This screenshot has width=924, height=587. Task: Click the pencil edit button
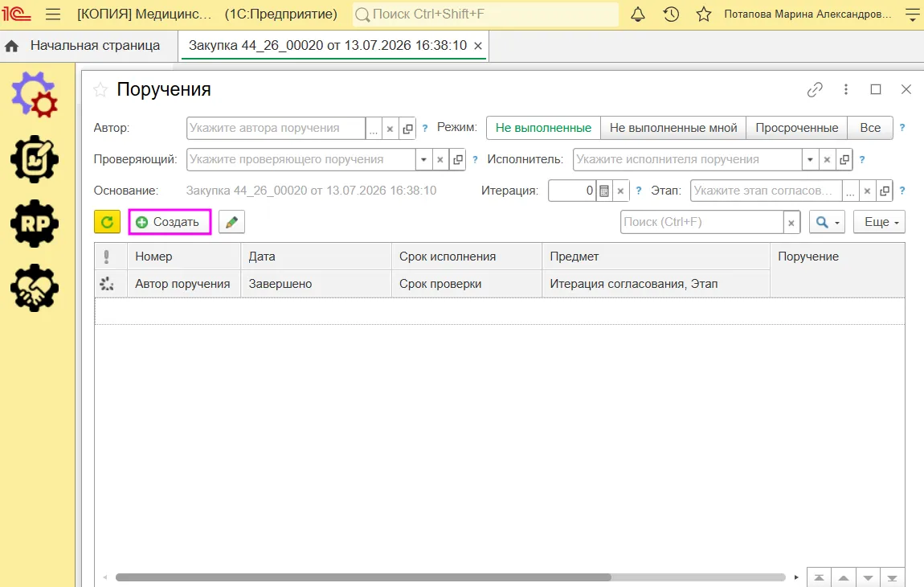pos(231,222)
